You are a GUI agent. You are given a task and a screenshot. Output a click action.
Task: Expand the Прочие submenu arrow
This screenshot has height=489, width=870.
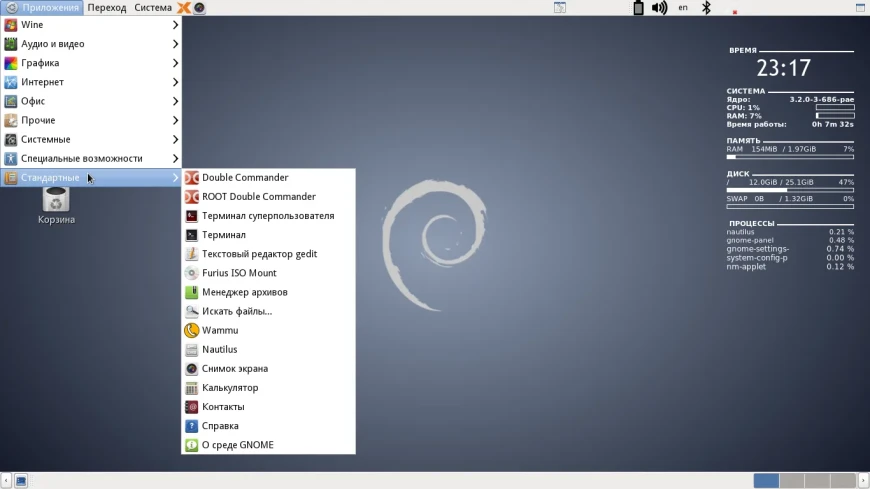[175, 120]
